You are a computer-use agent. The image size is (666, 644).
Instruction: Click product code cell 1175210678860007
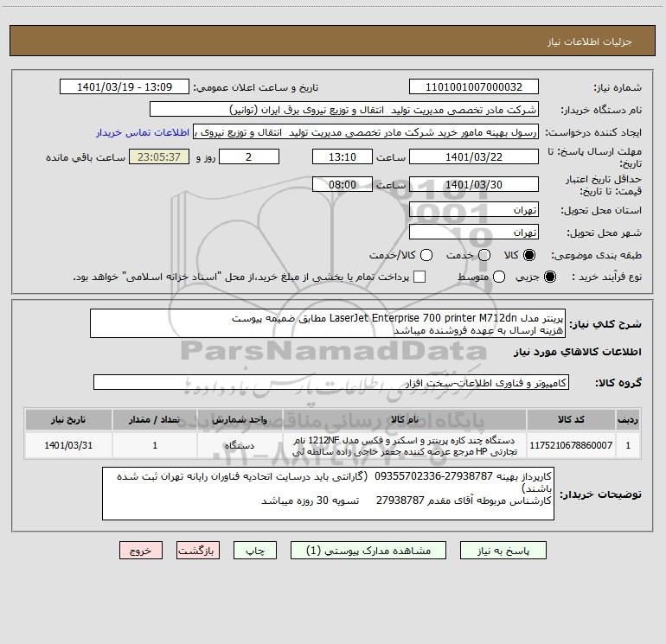(571, 445)
